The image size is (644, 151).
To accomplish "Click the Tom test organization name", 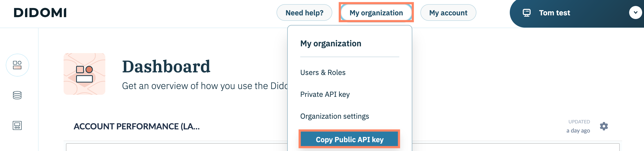I will (554, 13).
